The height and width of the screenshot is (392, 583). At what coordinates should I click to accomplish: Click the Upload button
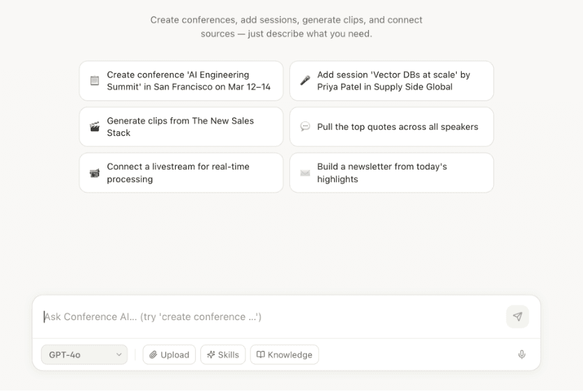tap(169, 354)
